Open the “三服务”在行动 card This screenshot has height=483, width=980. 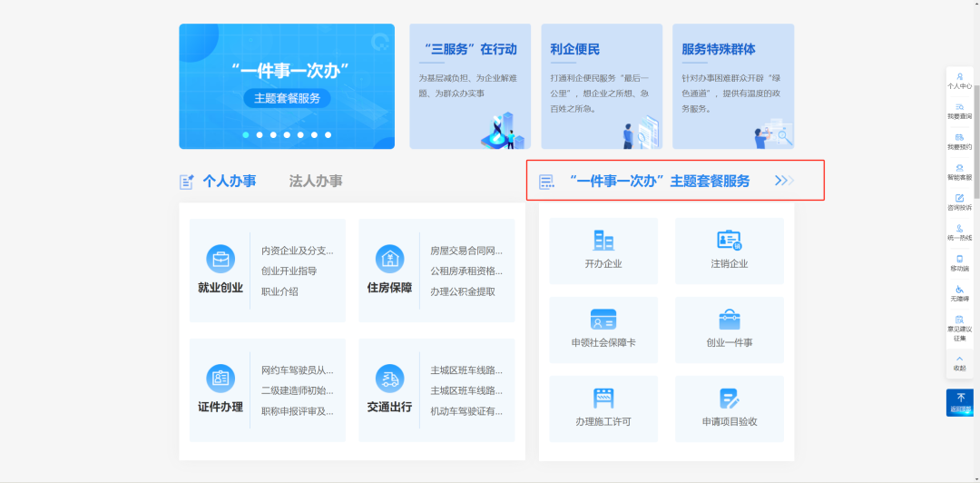[x=470, y=86]
